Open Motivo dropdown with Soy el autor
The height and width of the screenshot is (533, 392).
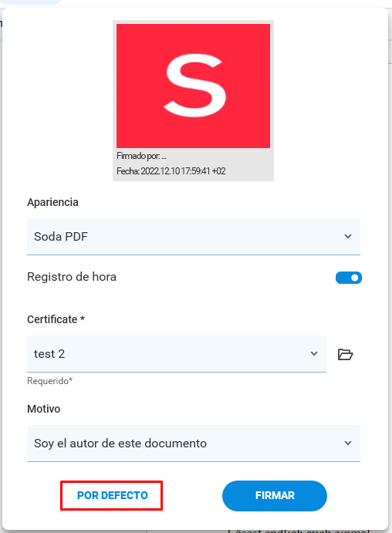coord(194,444)
